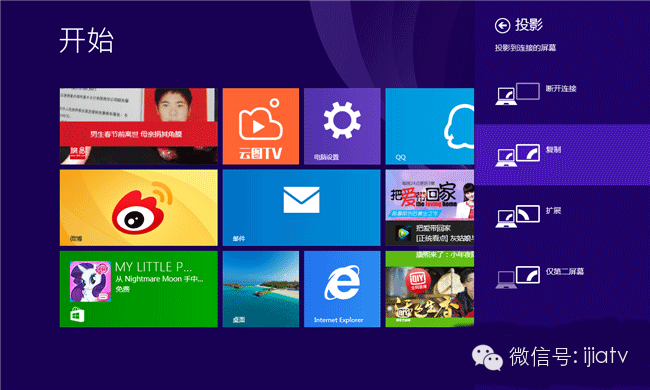
Task: Open the iQIYI video tile
Action: 429,289
